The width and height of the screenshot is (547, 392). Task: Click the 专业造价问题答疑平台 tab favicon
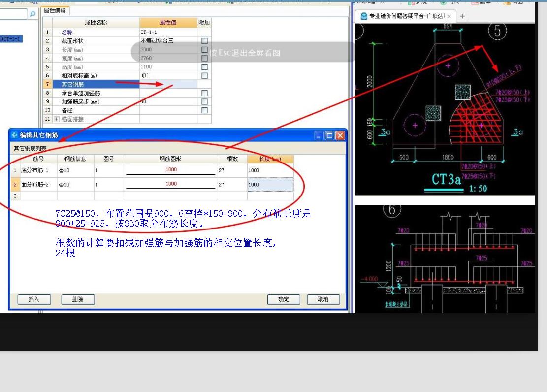pos(364,16)
